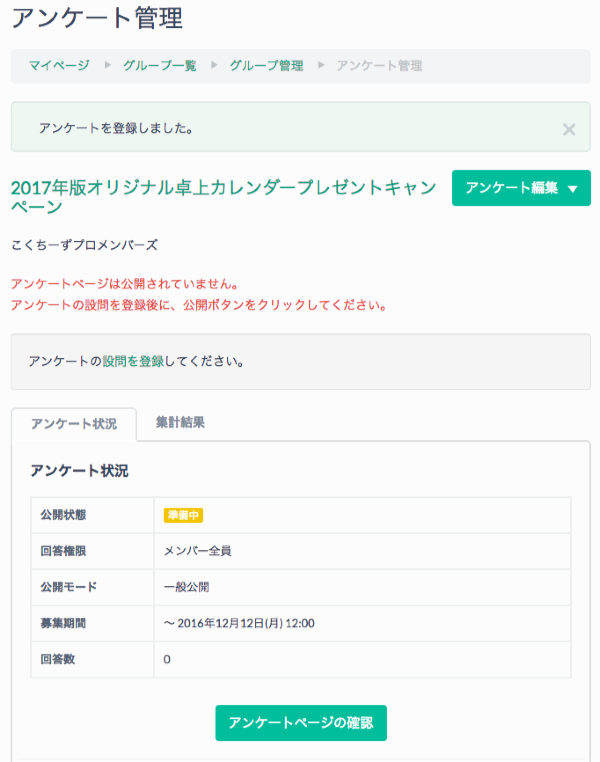Viewport: 600px width, 762px height.
Task: Click the 公開状態 row label
Action: (63, 515)
